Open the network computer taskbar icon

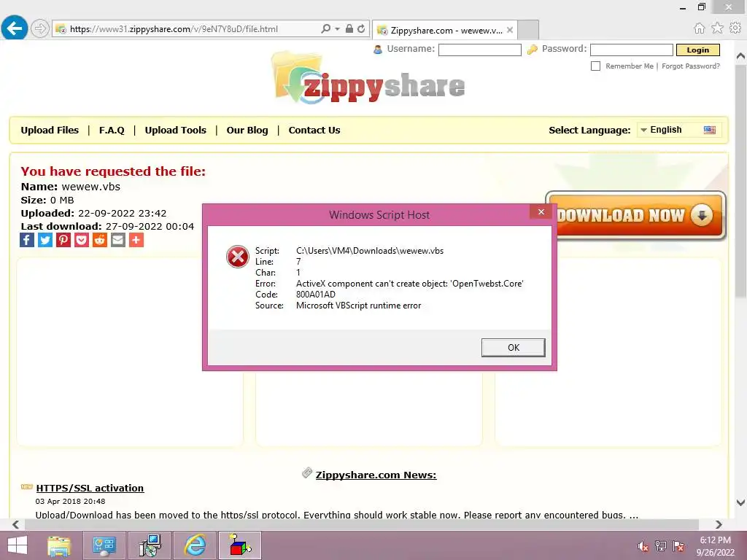point(150,545)
